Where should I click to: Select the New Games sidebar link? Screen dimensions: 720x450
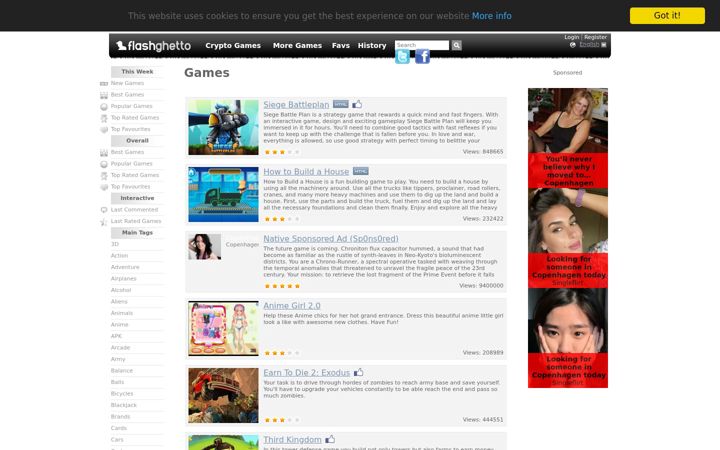tap(127, 84)
